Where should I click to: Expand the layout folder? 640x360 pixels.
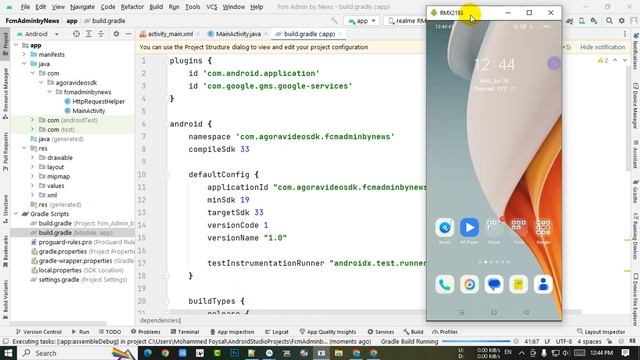coord(32,167)
